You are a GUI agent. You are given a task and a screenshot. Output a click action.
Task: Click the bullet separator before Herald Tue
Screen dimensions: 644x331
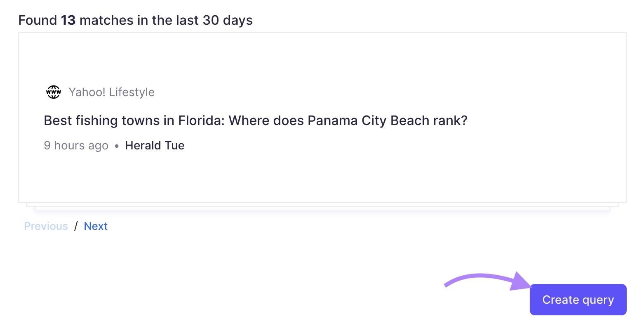[x=117, y=146]
